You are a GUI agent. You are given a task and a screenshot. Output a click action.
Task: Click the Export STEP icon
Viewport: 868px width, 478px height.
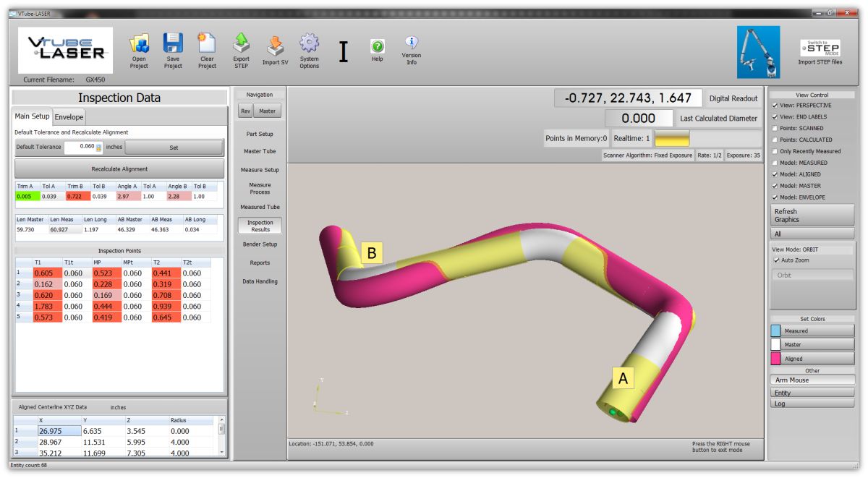point(241,44)
